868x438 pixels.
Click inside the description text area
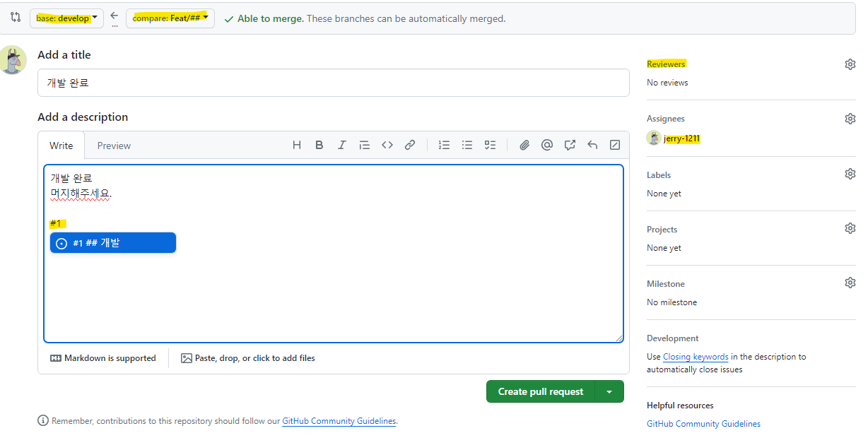(x=334, y=254)
